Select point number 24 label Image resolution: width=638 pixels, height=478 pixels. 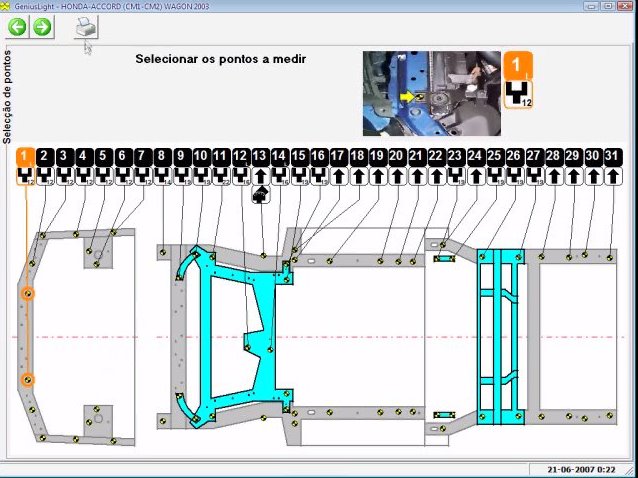click(476, 157)
